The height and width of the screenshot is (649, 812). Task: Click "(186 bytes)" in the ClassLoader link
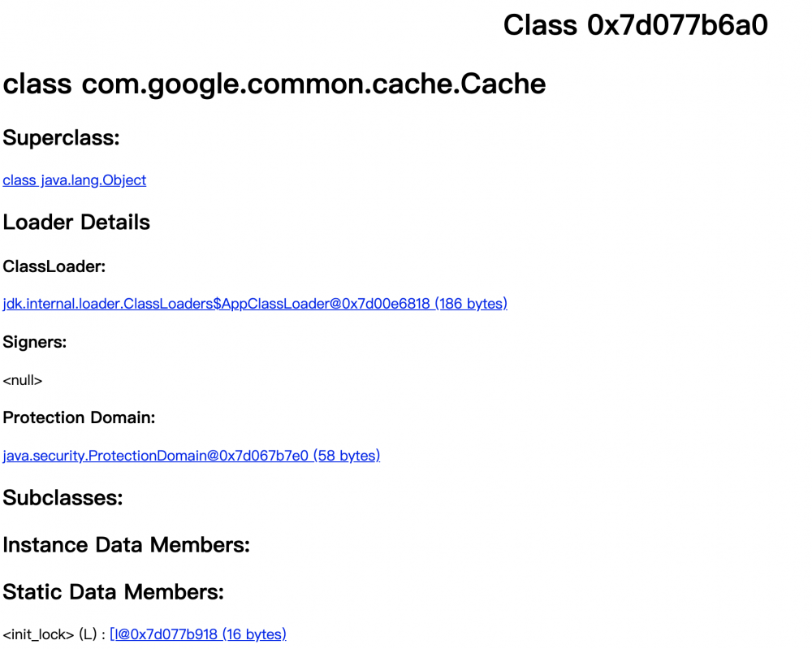click(x=471, y=304)
